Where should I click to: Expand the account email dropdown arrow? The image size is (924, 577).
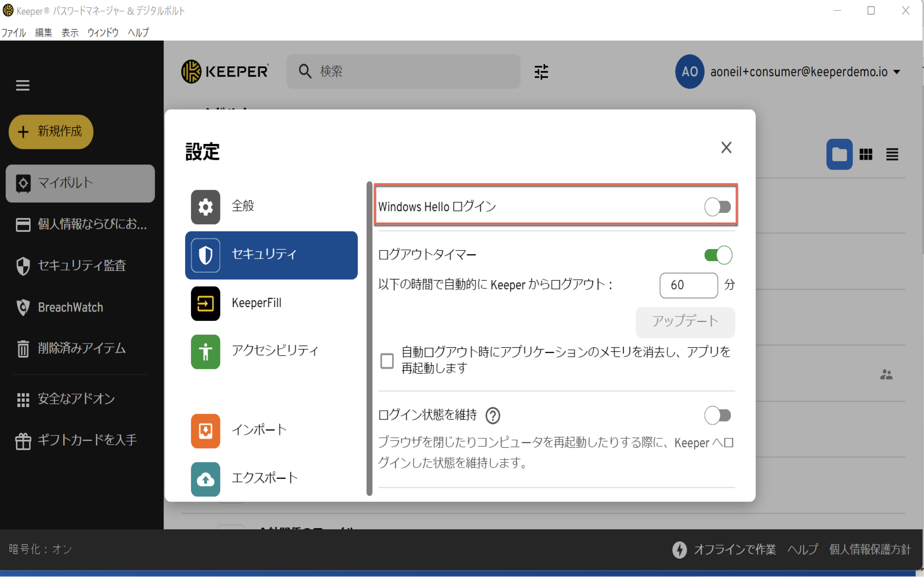tap(897, 72)
